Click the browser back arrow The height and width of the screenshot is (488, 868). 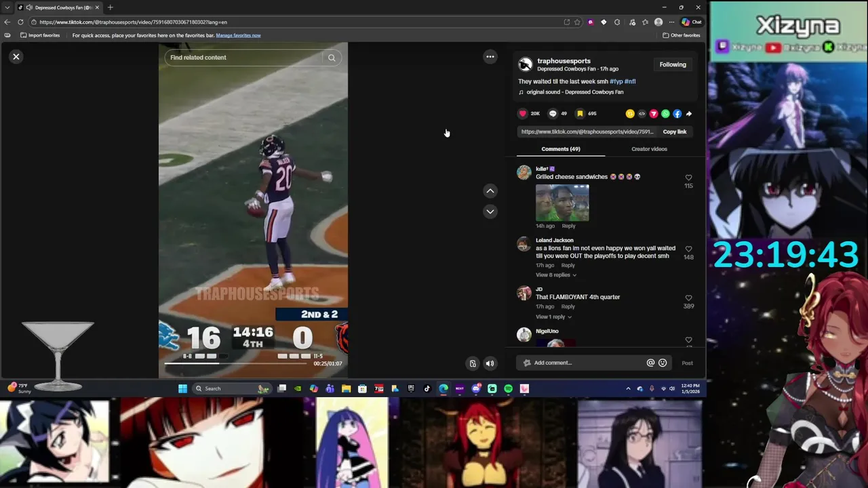(7, 22)
